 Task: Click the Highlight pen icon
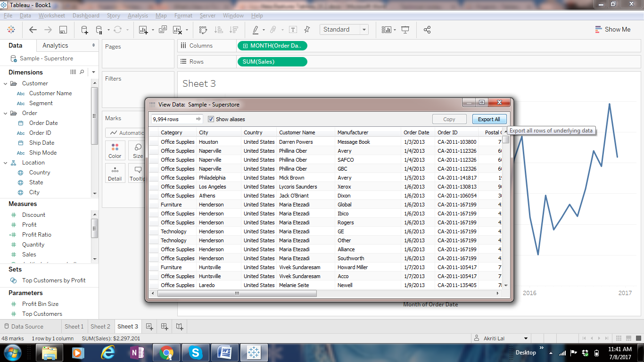click(256, 30)
